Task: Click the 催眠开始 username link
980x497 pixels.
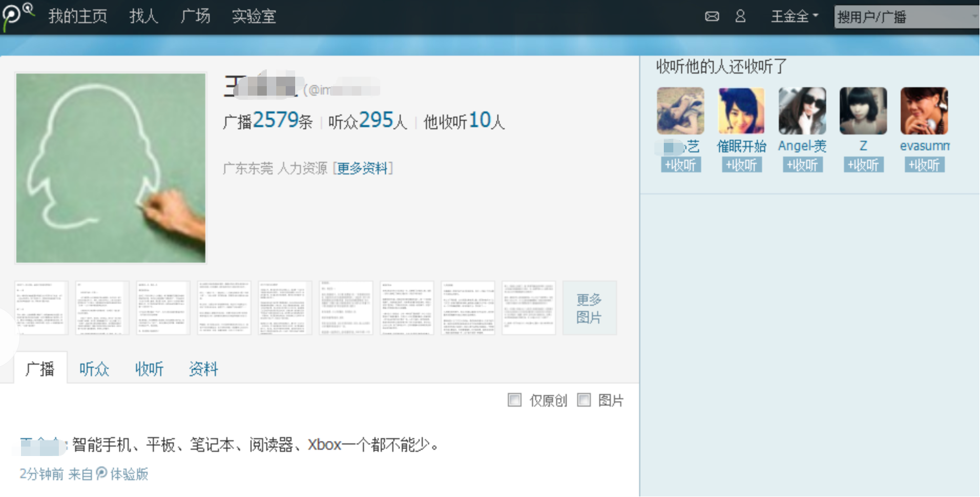Action: click(742, 146)
